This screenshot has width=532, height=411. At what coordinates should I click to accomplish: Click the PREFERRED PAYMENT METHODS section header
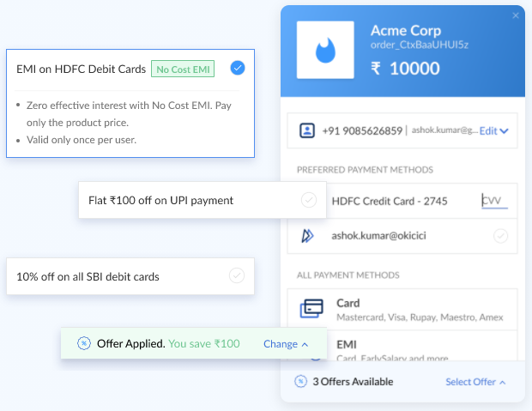click(365, 170)
